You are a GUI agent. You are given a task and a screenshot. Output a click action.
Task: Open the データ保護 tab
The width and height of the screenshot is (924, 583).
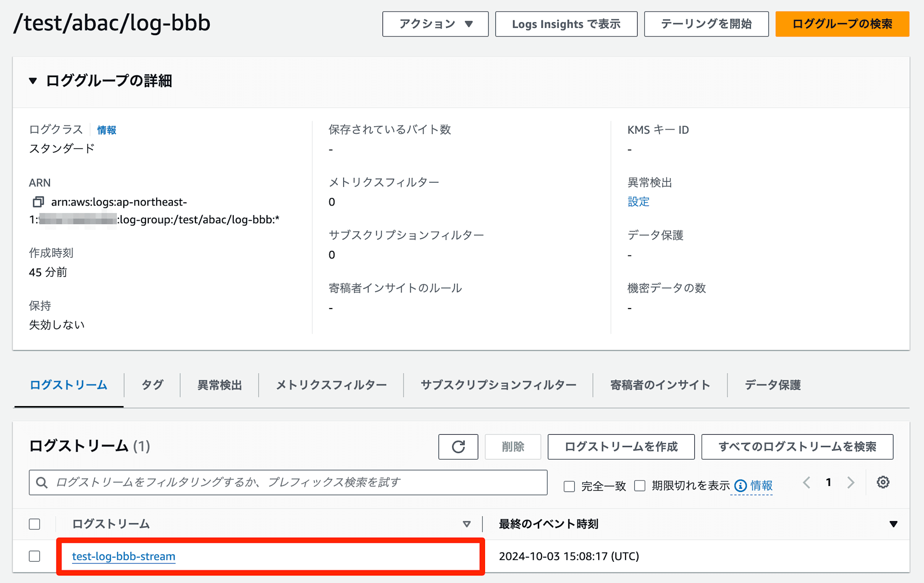coord(772,385)
